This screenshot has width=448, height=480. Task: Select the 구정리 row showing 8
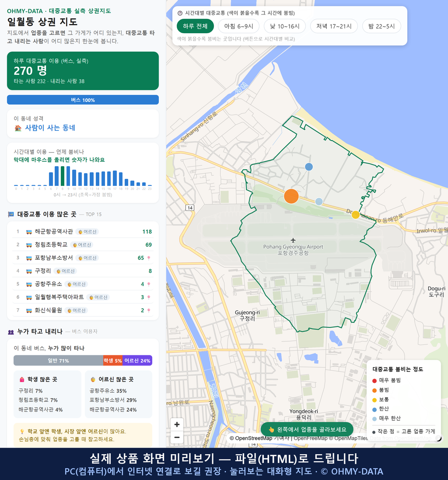(83, 271)
